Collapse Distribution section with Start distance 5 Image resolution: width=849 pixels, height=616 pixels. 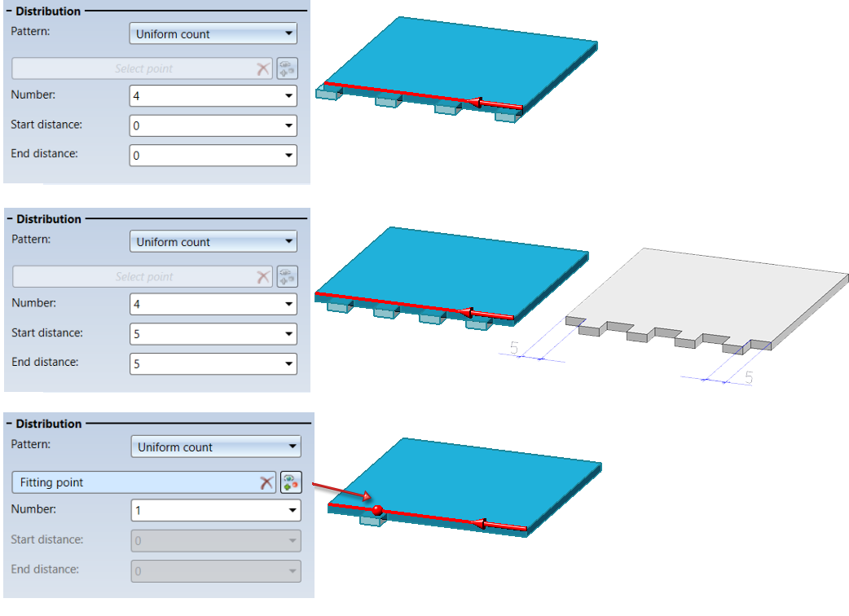pyautogui.click(x=10, y=218)
